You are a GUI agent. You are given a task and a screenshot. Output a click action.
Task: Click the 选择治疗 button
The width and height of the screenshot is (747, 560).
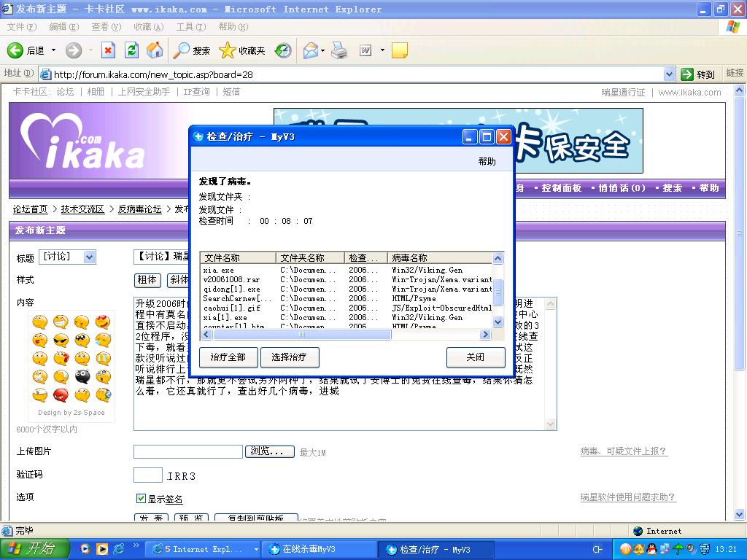(x=289, y=357)
